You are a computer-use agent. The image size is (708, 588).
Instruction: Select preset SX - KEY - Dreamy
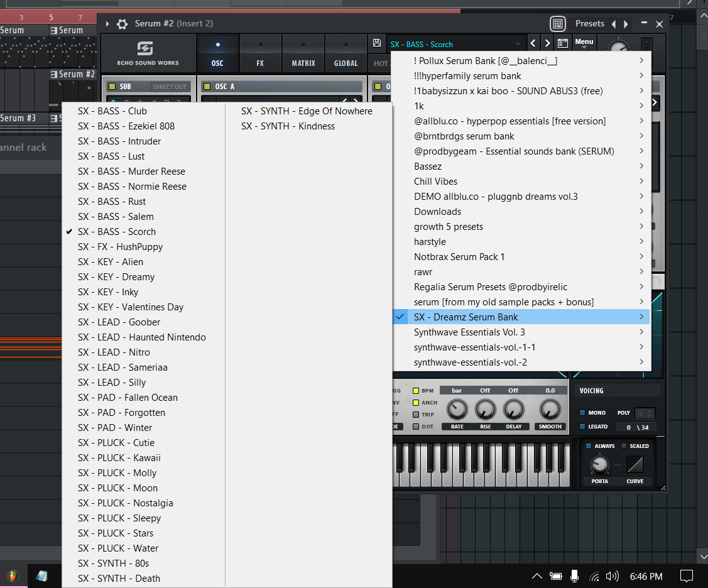coord(144,277)
